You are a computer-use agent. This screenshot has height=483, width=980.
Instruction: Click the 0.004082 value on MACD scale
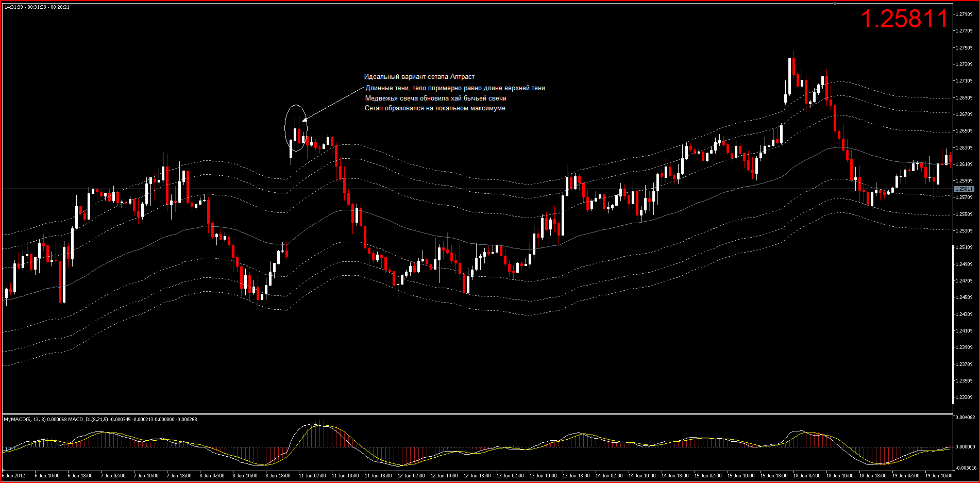coord(965,418)
